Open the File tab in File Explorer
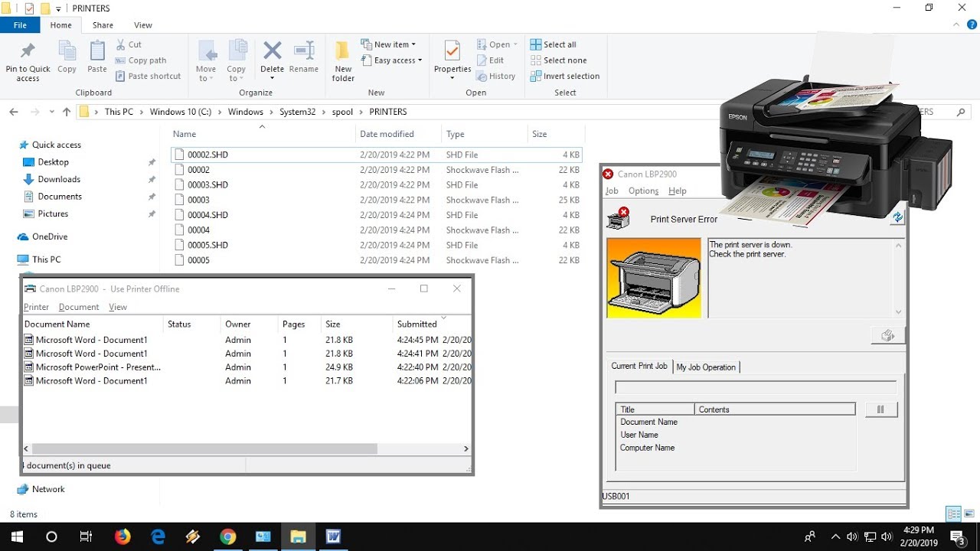Image resolution: width=980 pixels, height=551 pixels. tap(21, 25)
